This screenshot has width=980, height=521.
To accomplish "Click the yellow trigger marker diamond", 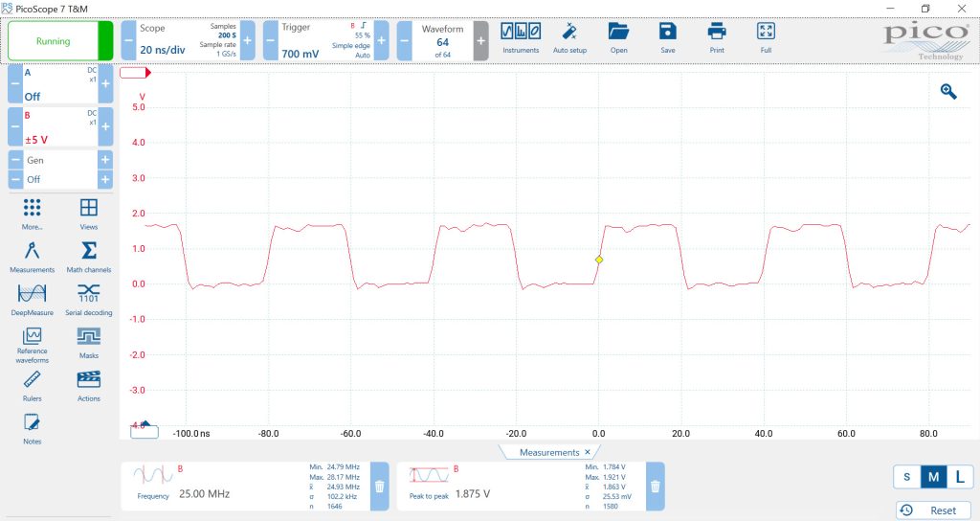I will [599, 260].
